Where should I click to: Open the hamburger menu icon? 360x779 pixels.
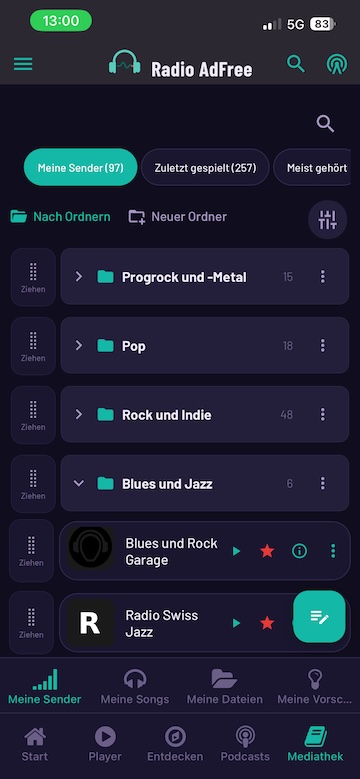23,64
